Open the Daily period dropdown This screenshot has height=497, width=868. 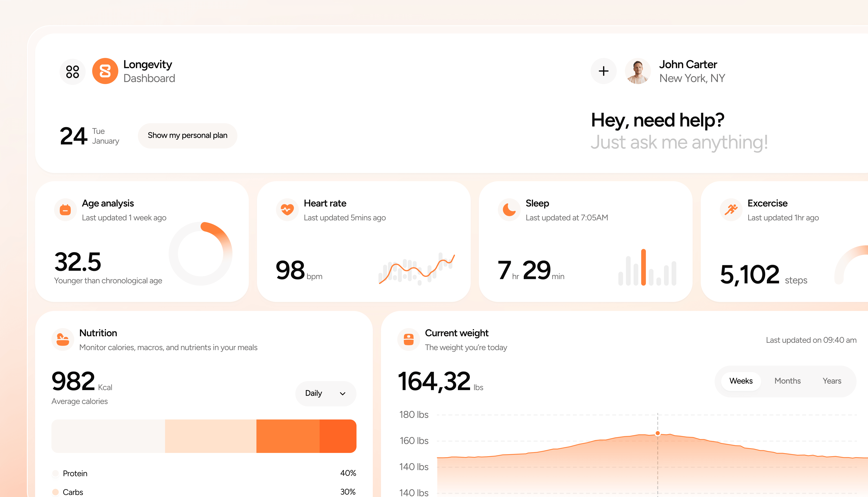tap(325, 394)
